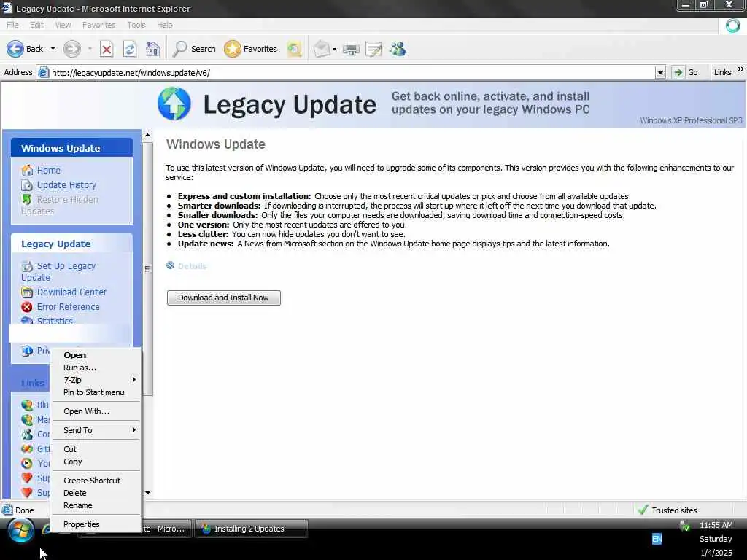Click the Mail envelope toolbar icon
This screenshot has width=747, height=560.
coord(322,49)
